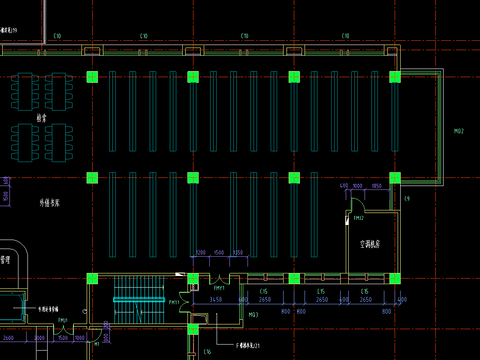This screenshot has width=480, height=360.
Task: Click the leftmost C10 window label
Action: pos(57,36)
